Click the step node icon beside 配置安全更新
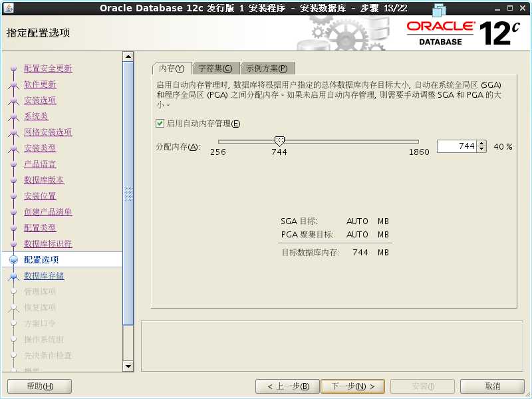The height and width of the screenshot is (399, 532). [x=13, y=69]
